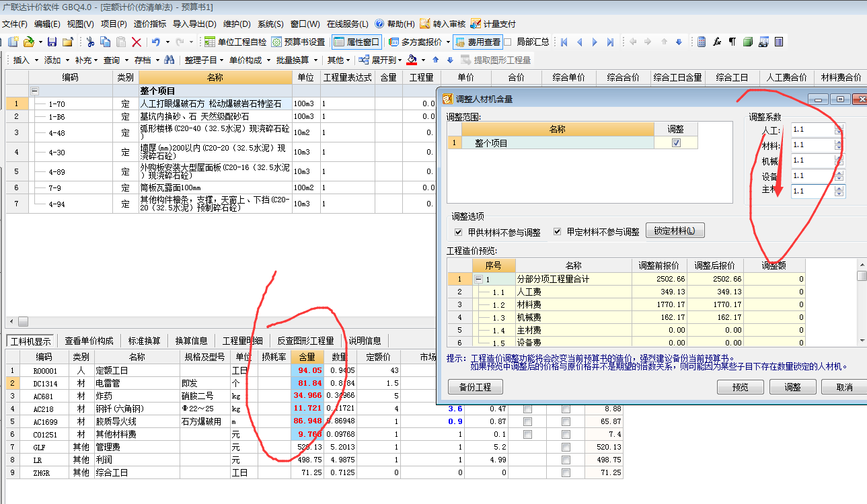Click next record triangle icon
The image size is (867, 504).
(595, 42)
